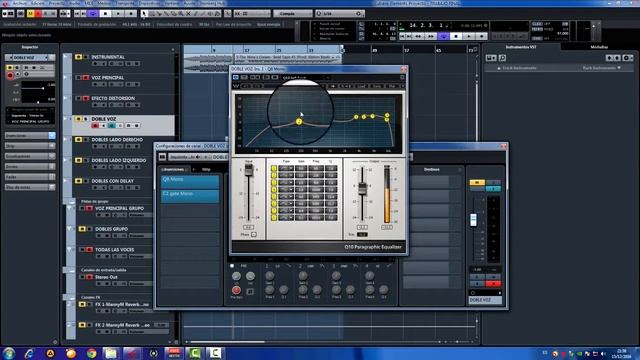Expand the Inserciones inspector section

point(30,136)
